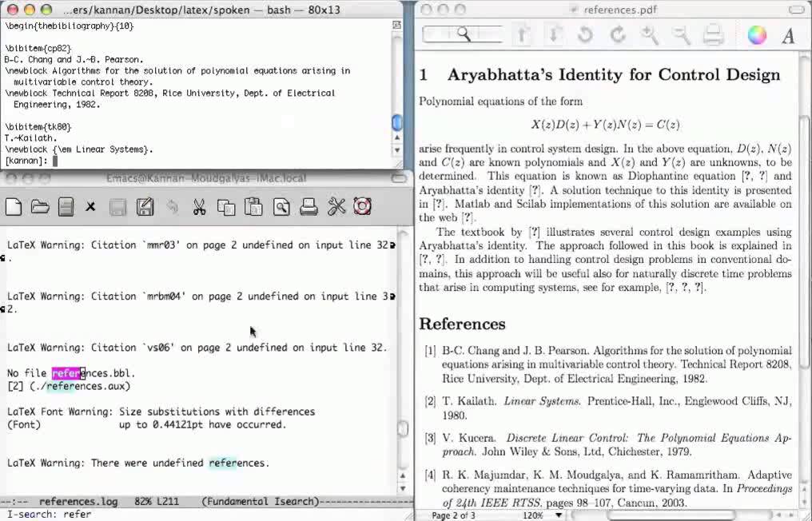Click the terminal scrollbar thumb

[x=396, y=122]
